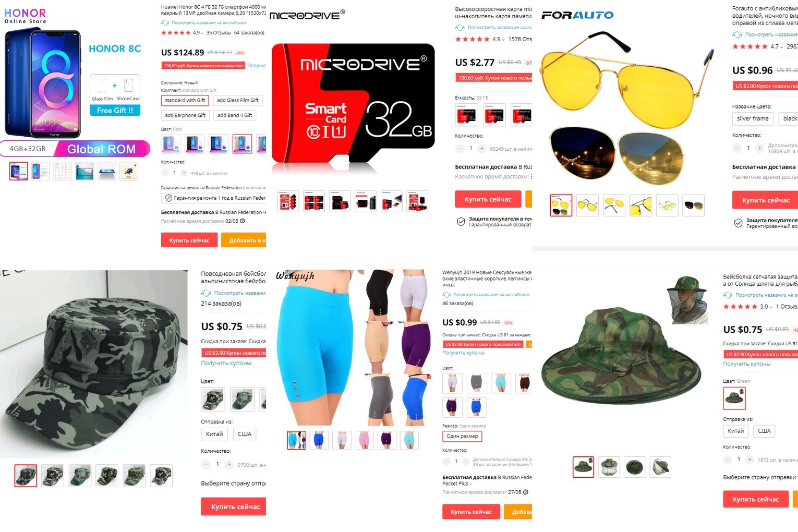Pick the blue leggings color swatch
The image size is (798, 532).
click(x=476, y=407)
